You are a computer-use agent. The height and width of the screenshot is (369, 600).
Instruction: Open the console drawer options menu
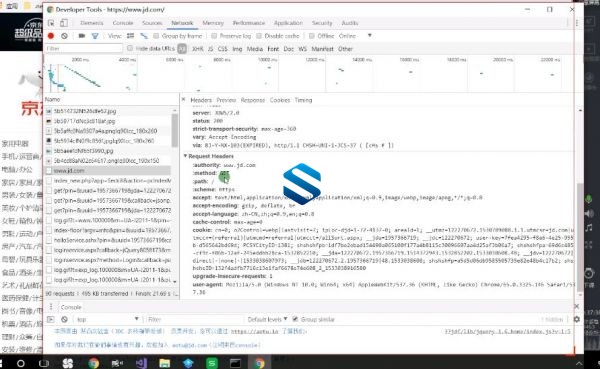pyautogui.click(x=51, y=307)
